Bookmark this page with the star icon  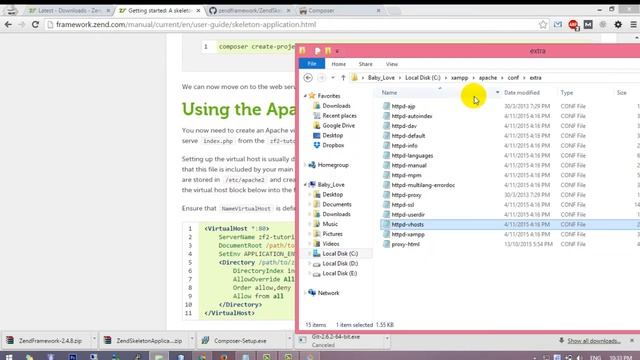pyautogui.click(x=543, y=24)
